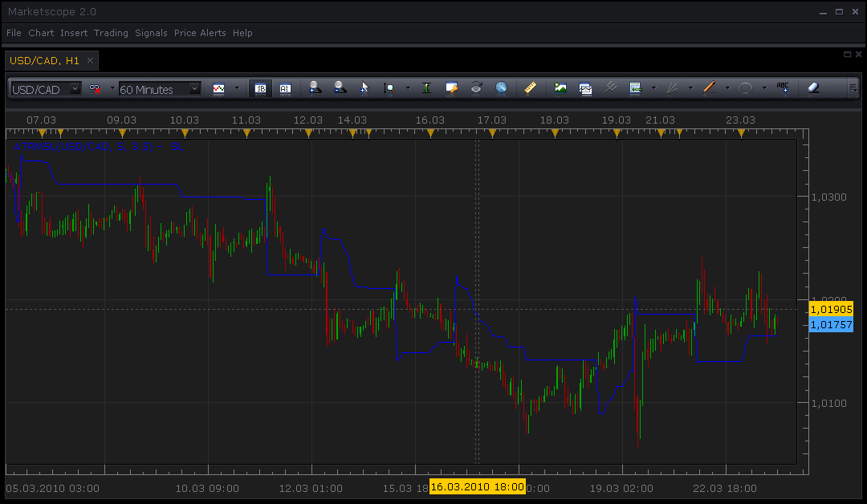Open the Signals menu
Screen dimensions: 867x504
(x=151, y=33)
